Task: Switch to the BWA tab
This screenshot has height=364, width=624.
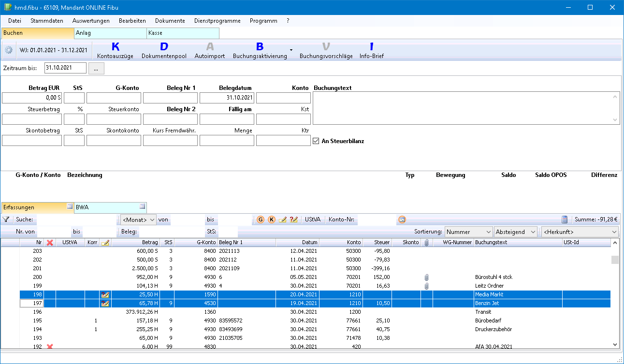Action: pyautogui.click(x=110, y=207)
